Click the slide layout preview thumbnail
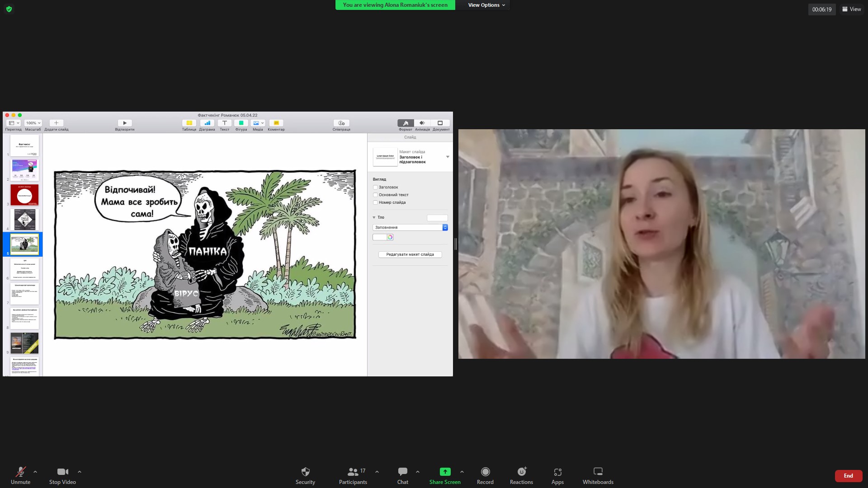Image resolution: width=868 pixels, height=488 pixels. 385,157
